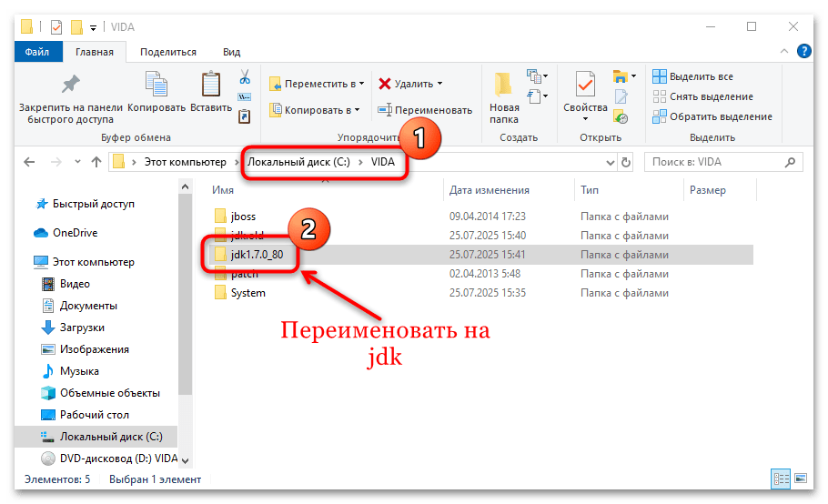
Task: Click Локальный диск (C:) breadcrumb
Action: [298, 162]
